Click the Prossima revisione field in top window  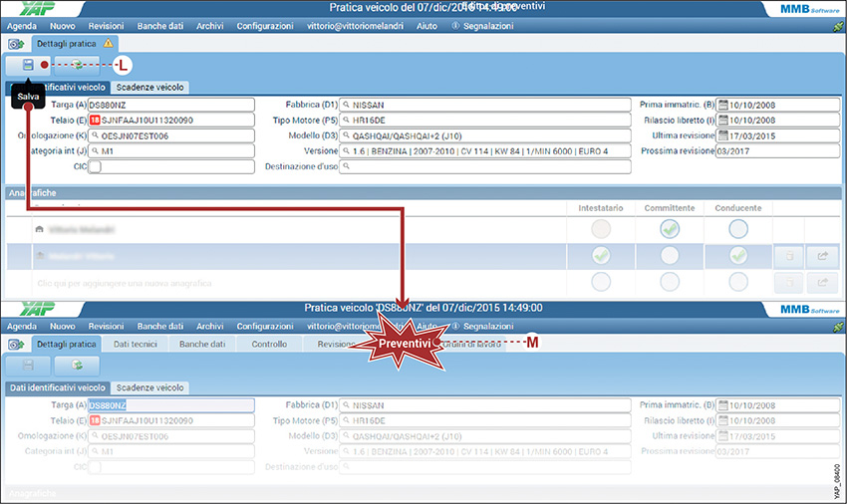(x=778, y=151)
